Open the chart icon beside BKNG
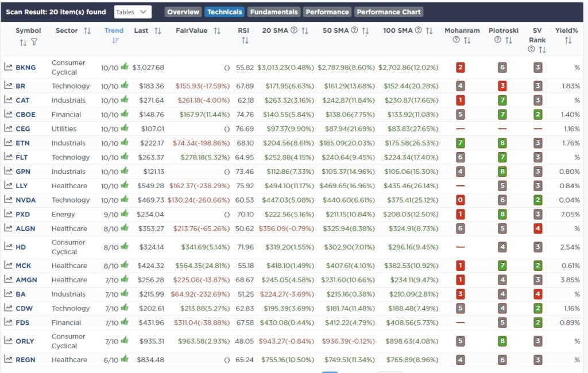Screen dimensions: 588x373 point(8,67)
